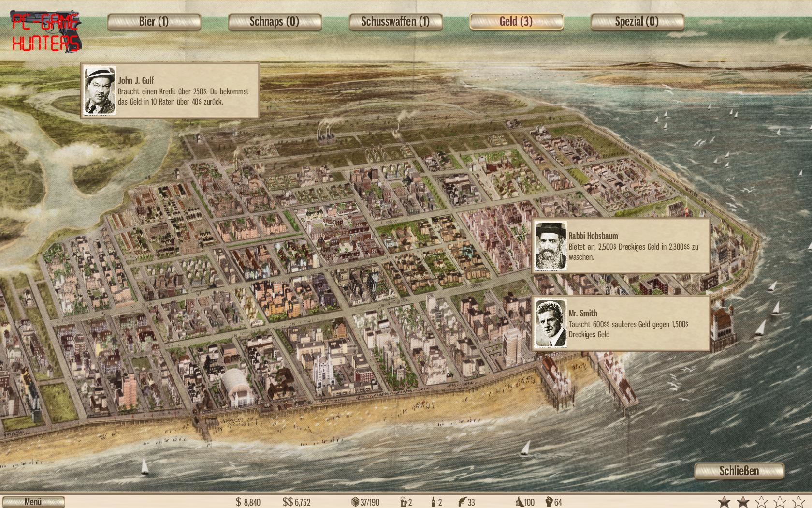Image resolution: width=812 pixels, height=508 pixels.
Task: Open the Schnaps (0) tab
Action: 275,22
